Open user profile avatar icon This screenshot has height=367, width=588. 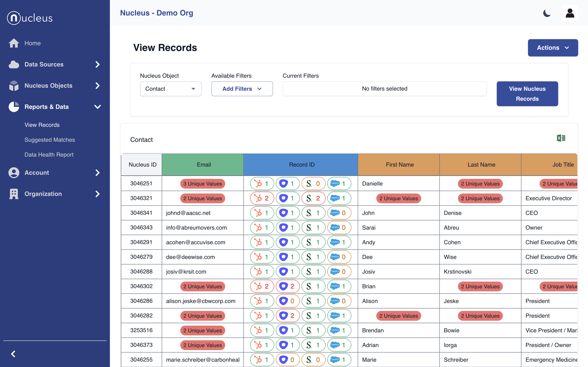570,13
